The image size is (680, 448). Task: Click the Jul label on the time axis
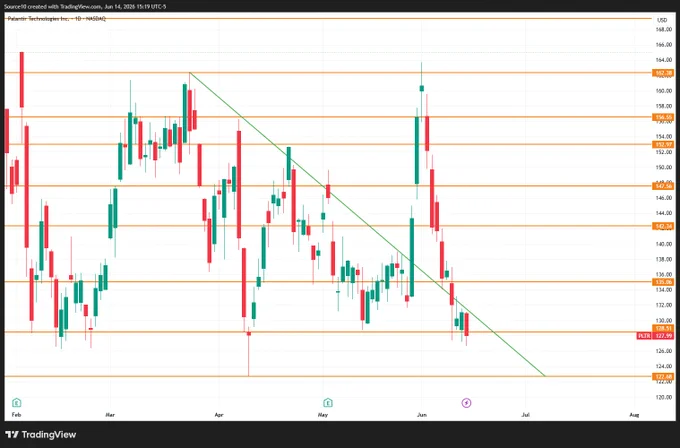(x=526, y=415)
